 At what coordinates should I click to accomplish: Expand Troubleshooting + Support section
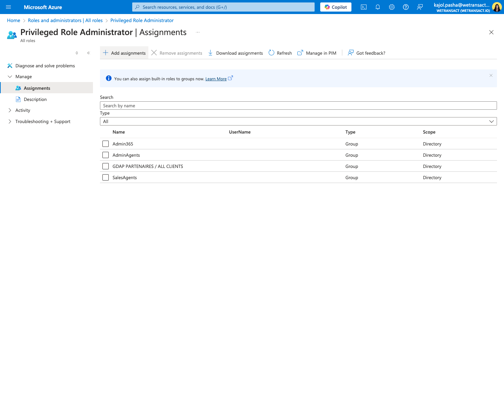pos(10,121)
